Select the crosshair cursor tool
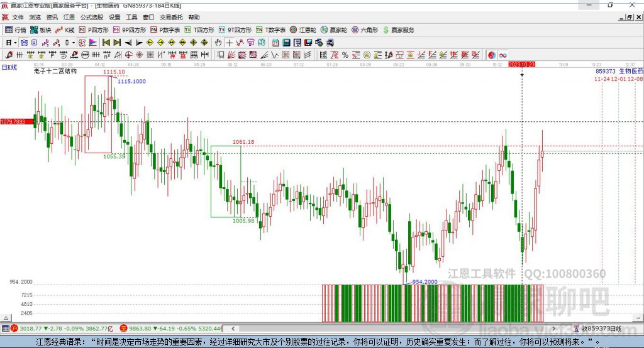 229,43
